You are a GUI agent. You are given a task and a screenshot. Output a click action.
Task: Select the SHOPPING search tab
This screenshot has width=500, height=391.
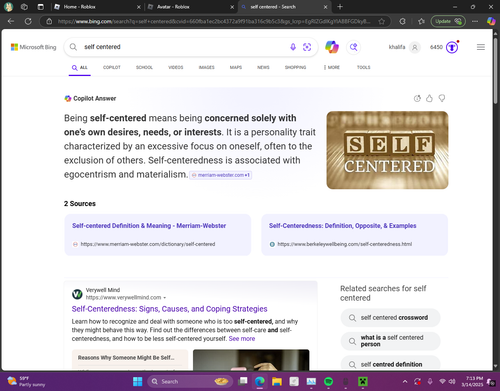[295, 67]
